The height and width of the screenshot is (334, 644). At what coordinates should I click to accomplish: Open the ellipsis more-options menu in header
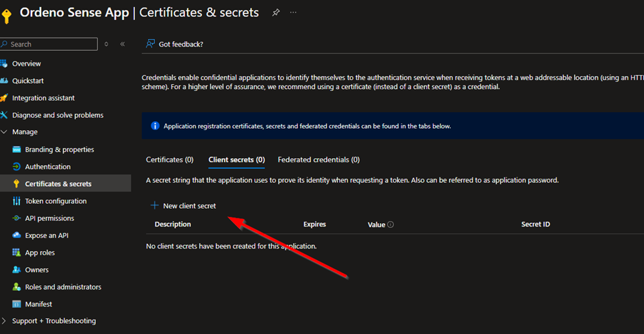293,12
